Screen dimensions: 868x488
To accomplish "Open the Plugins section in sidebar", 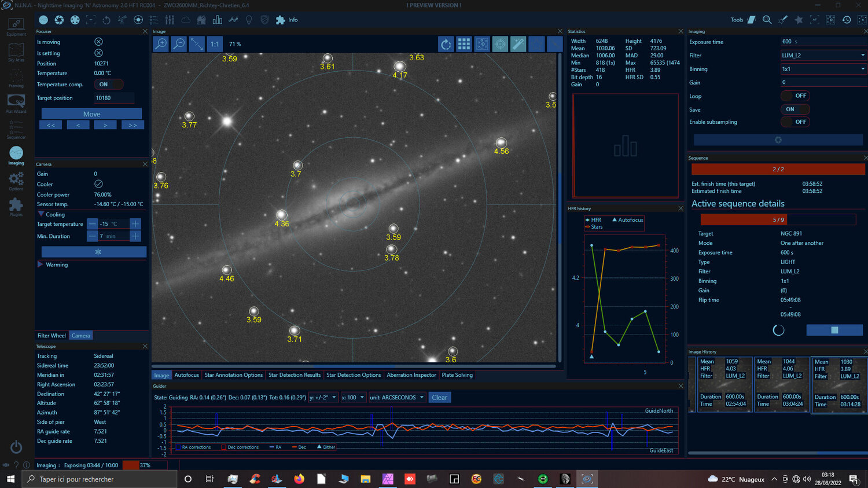I will [x=16, y=207].
